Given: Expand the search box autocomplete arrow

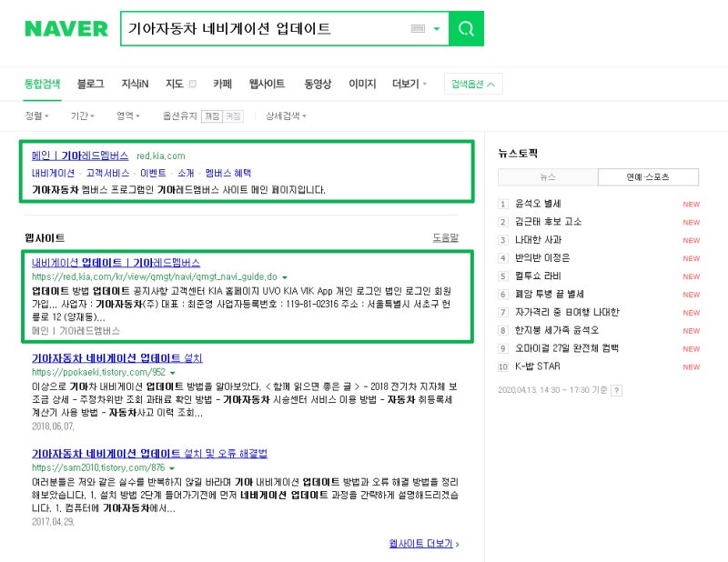Looking at the screenshot, I should point(437,29).
